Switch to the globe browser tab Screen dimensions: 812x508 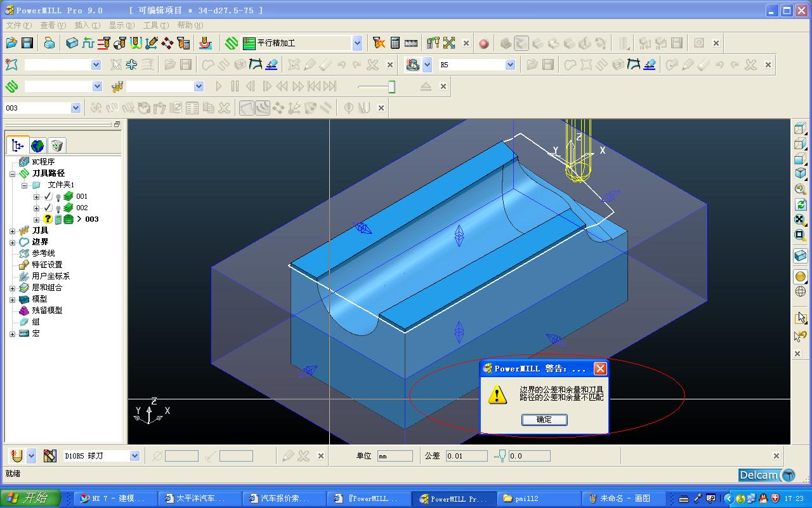pyautogui.click(x=37, y=145)
